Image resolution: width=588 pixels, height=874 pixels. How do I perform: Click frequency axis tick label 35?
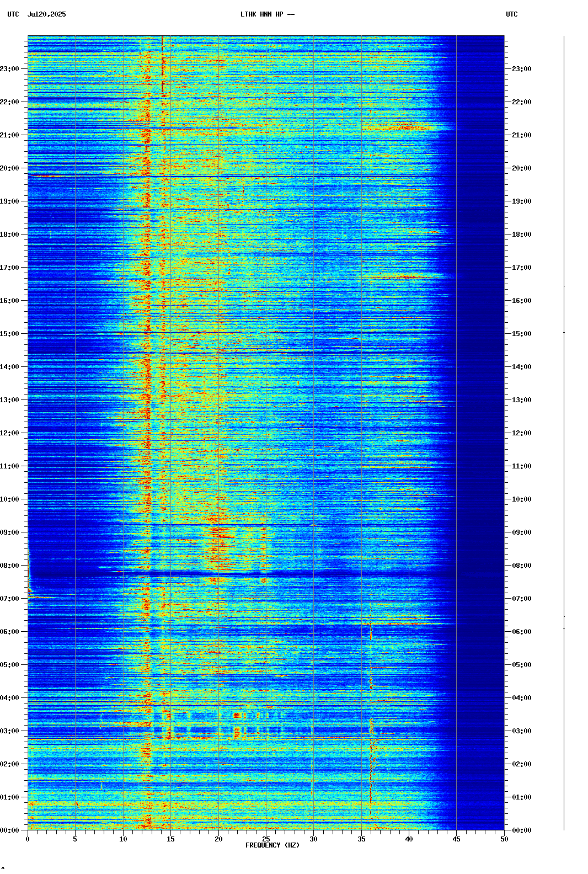point(361,839)
